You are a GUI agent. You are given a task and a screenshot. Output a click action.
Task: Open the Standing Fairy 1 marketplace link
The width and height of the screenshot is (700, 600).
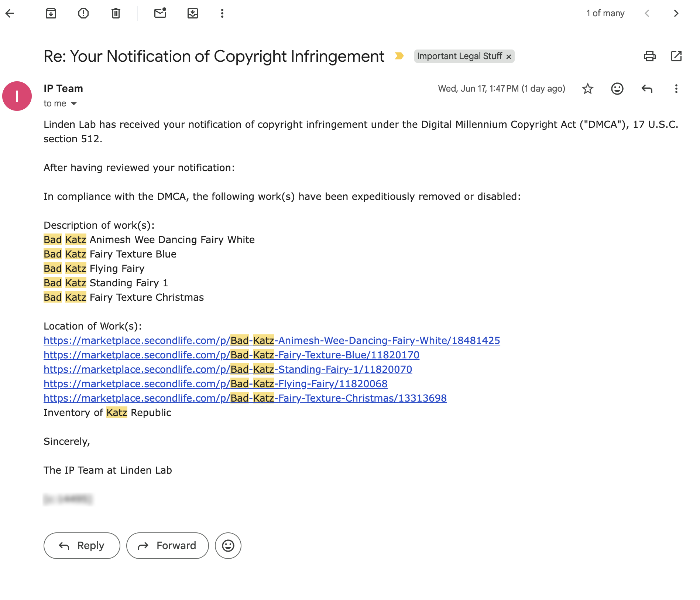click(228, 369)
